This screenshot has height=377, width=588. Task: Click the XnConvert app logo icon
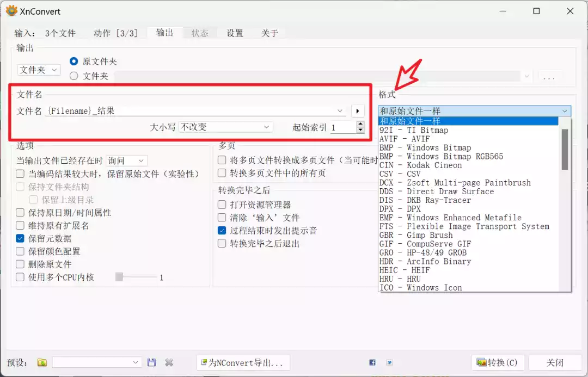(11, 11)
